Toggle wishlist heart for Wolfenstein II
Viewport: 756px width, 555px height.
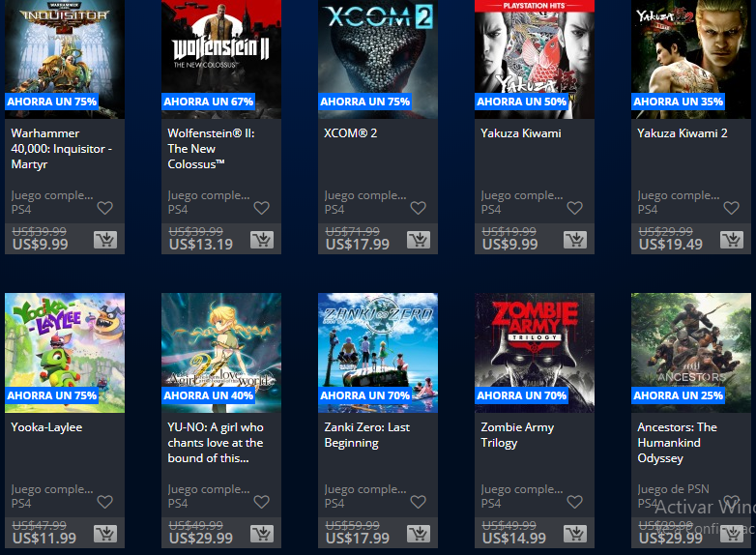(x=261, y=208)
